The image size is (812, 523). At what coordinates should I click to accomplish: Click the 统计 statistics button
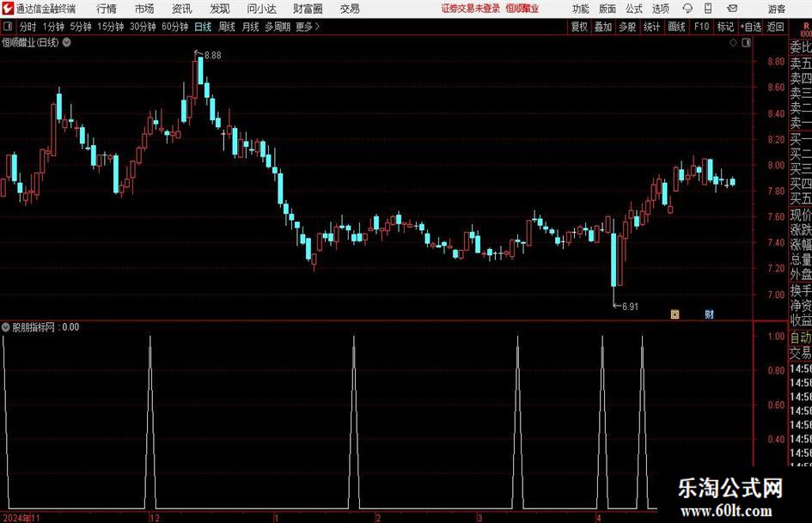651,27
